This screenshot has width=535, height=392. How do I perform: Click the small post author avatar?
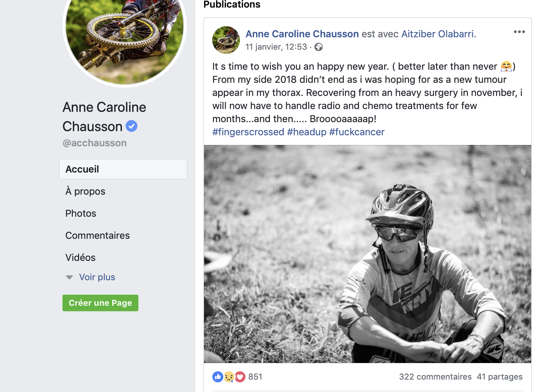click(x=226, y=40)
